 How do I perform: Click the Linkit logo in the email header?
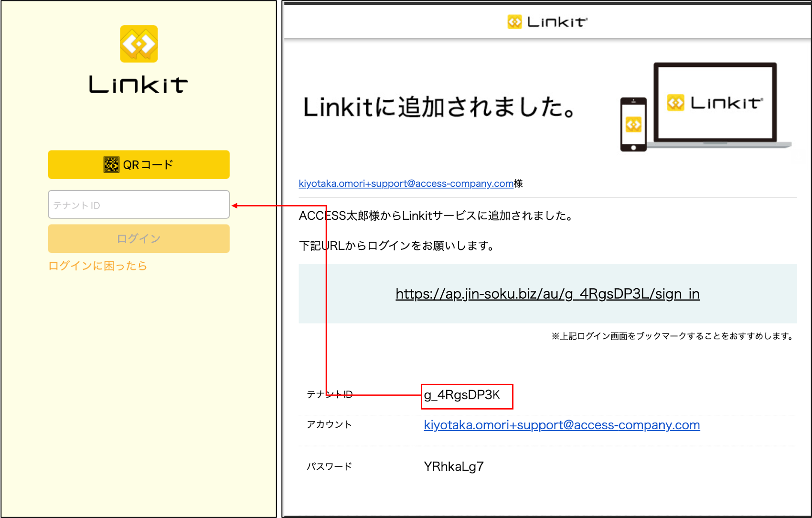(x=547, y=22)
